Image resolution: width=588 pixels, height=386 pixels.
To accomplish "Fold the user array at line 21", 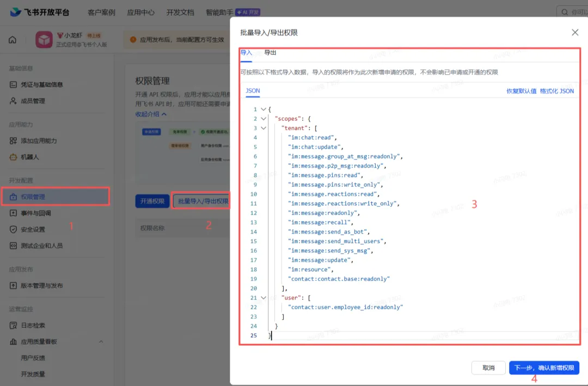I will coord(264,298).
